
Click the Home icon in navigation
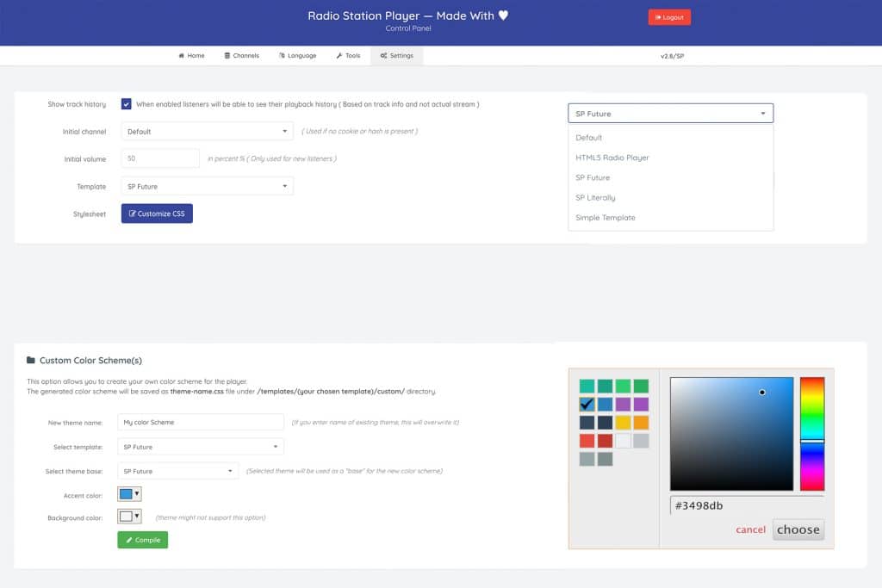[181, 56]
